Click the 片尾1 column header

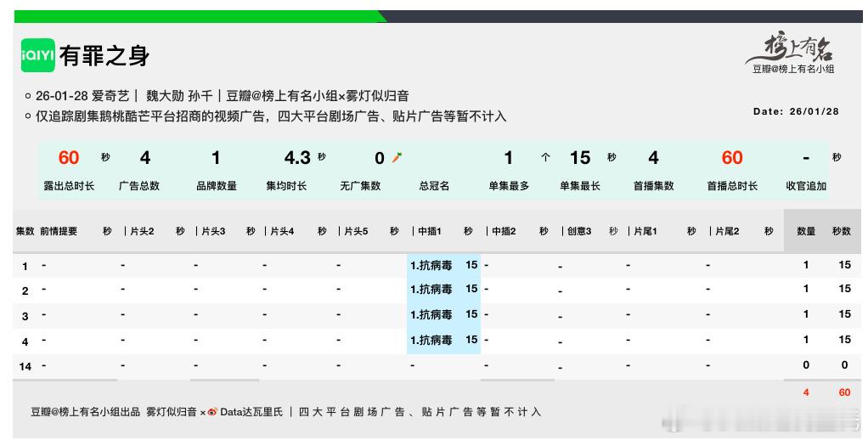645,231
